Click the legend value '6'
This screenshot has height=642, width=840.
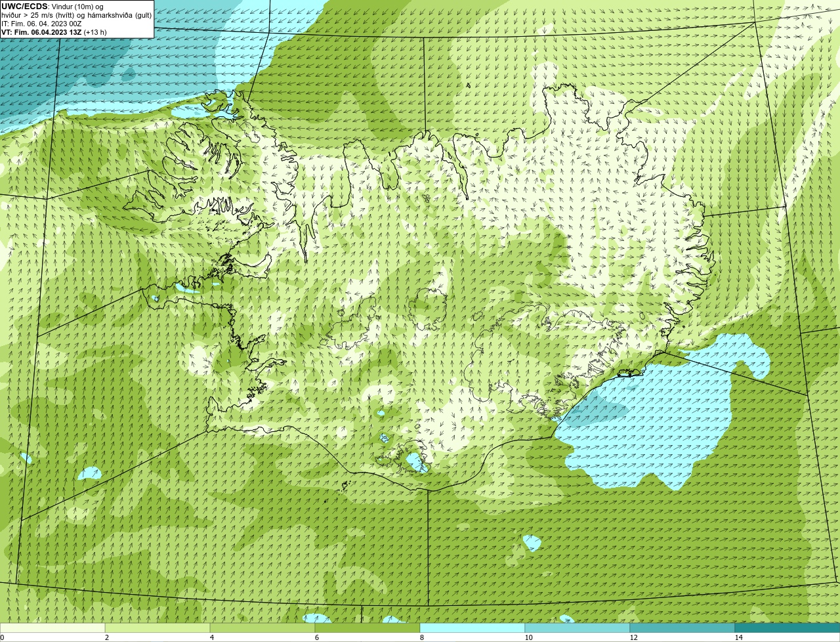[x=316, y=637]
